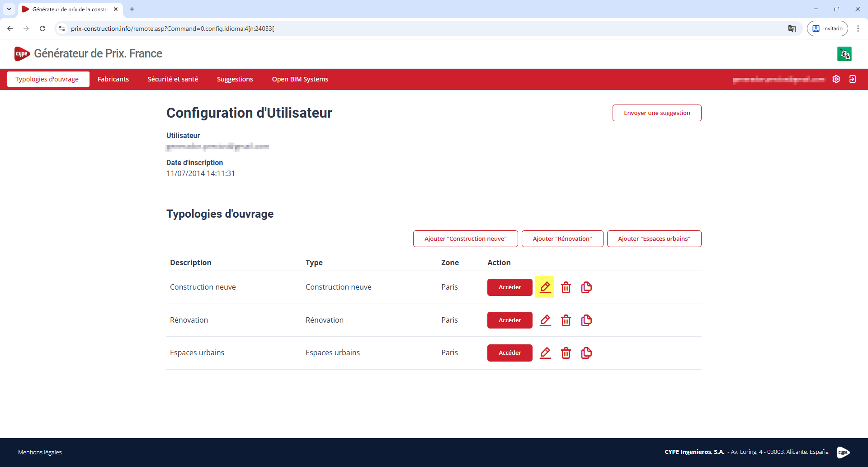
Task: Copy the Rénovation typology row
Action: [586, 320]
